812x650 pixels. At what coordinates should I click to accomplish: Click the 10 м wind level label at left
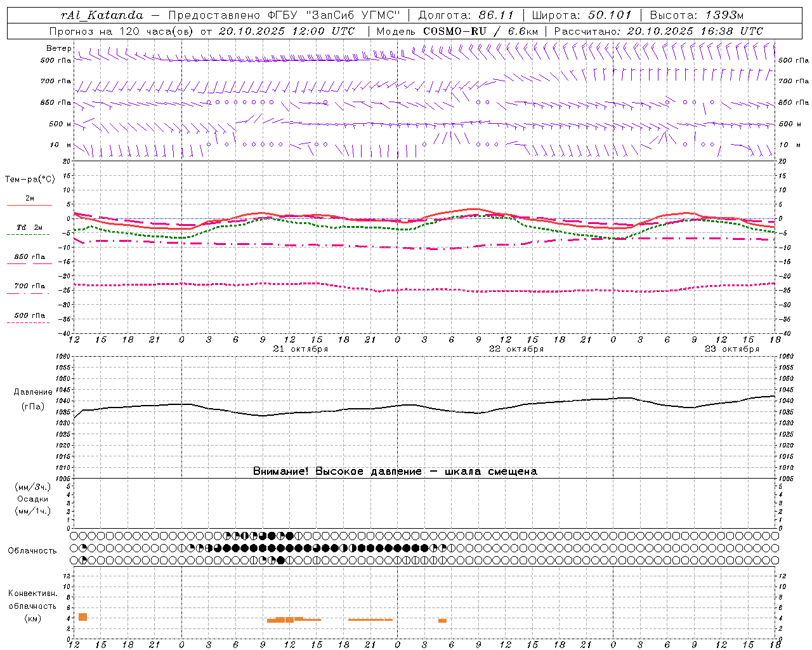[x=61, y=145]
